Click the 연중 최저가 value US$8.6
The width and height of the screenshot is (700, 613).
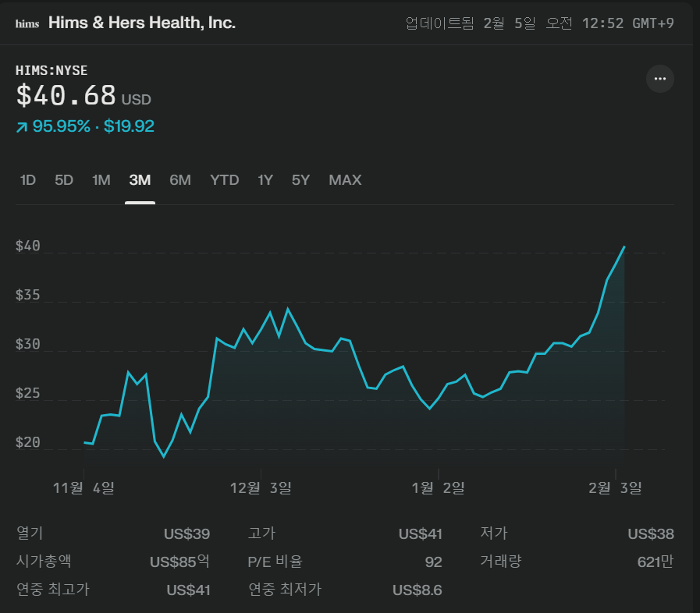(418, 590)
